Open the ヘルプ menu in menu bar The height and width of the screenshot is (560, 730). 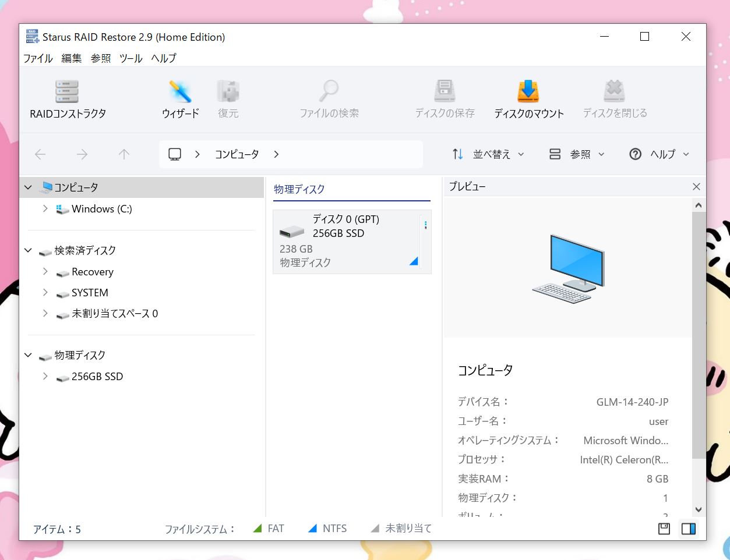coord(164,58)
